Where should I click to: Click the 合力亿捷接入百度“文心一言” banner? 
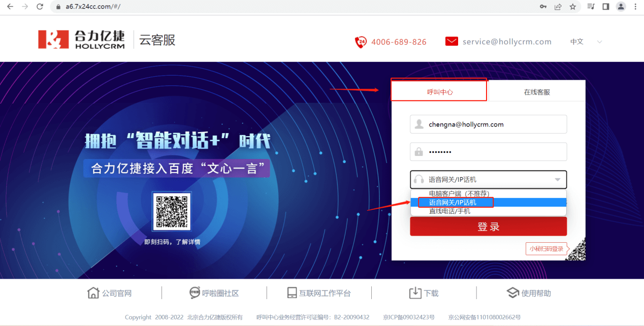tap(176, 169)
